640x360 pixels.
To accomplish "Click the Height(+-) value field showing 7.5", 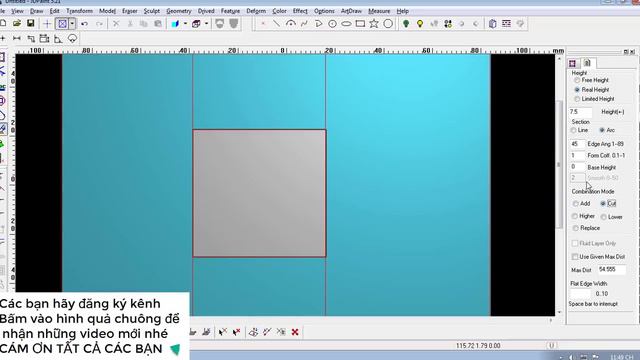I will click(x=580, y=111).
